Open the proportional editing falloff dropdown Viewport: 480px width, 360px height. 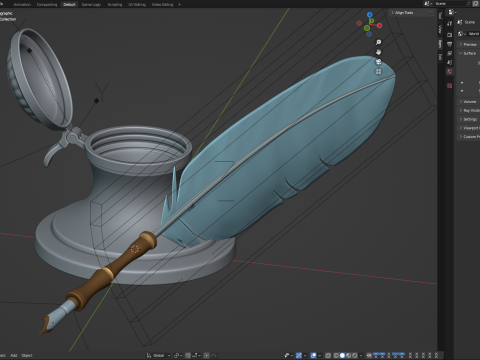(x=214, y=355)
